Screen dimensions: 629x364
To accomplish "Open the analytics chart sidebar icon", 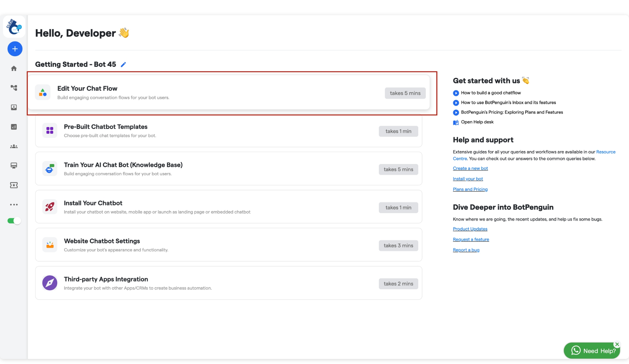I will pos(14,127).
